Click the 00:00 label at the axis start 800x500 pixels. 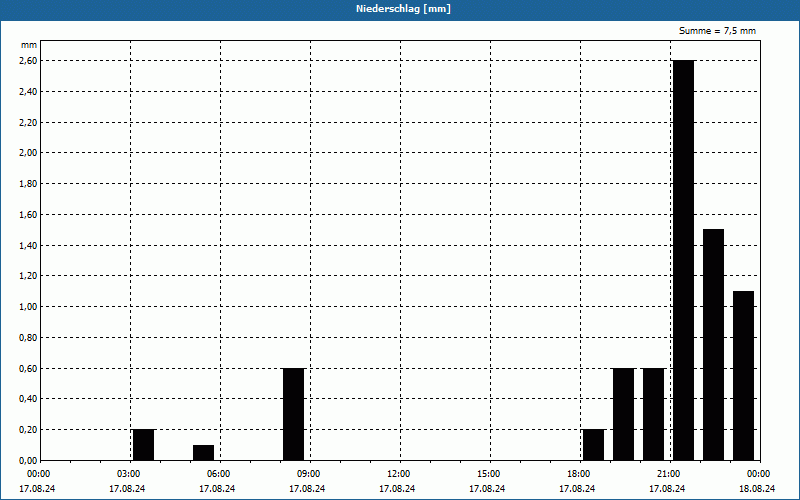pos(39,474)
